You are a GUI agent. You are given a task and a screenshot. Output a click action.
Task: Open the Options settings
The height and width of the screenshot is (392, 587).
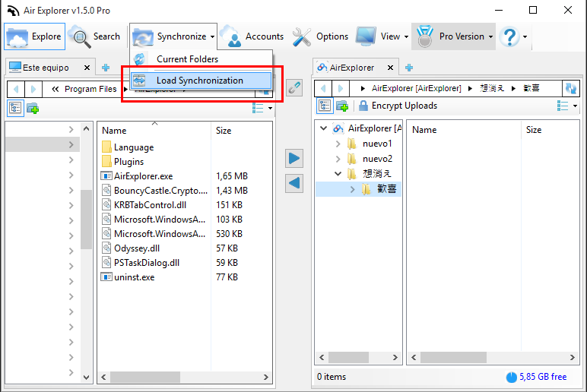[x=320, y=36]
